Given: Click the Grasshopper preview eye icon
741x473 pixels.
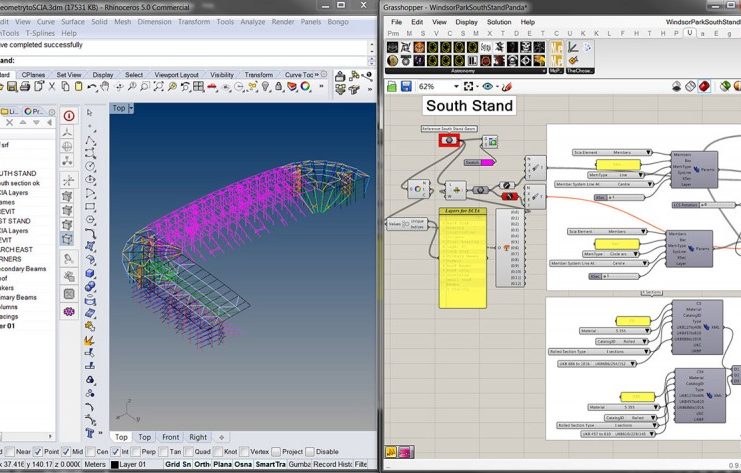Looking at the screenshot, I should (x=485, y=87).
